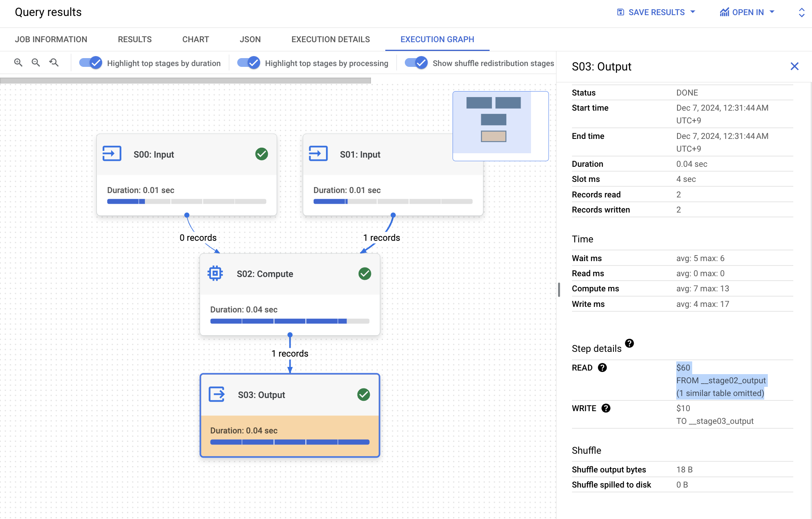This screenshot has height=519, width=812.
Task: Toggle Show shuffle redistribution stages switch
Action: tap(416, 63)
